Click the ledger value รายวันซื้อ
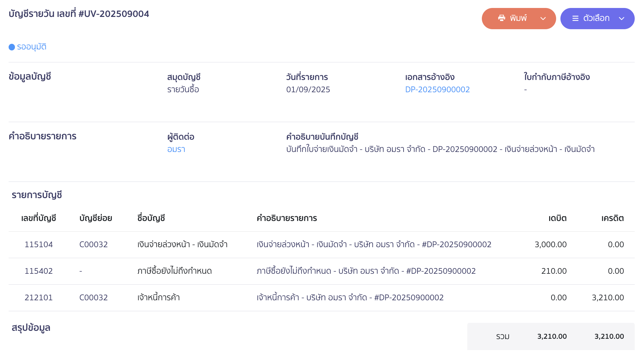Image resolution: width=644 pixels, height=361 pixels. (183, 90)
